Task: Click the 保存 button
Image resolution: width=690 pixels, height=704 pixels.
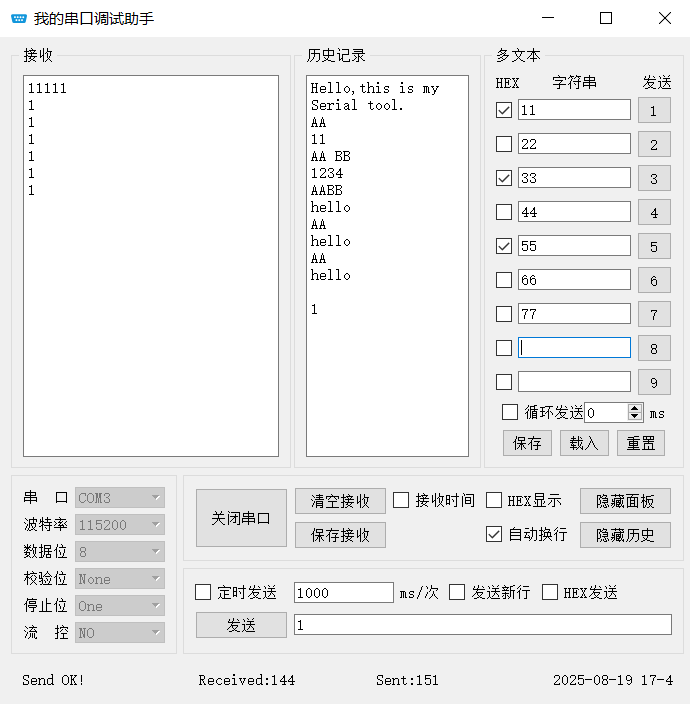Action: click(527, 443)
